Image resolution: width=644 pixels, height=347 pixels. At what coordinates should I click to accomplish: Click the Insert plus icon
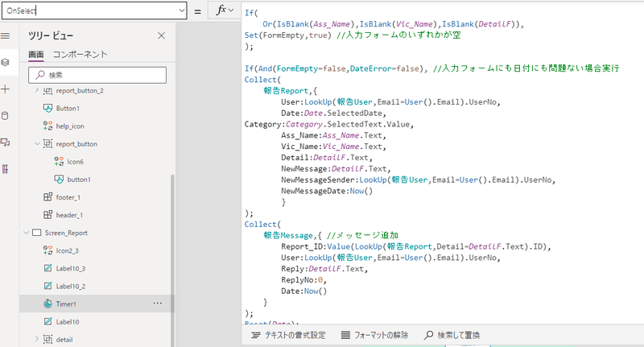6,89
